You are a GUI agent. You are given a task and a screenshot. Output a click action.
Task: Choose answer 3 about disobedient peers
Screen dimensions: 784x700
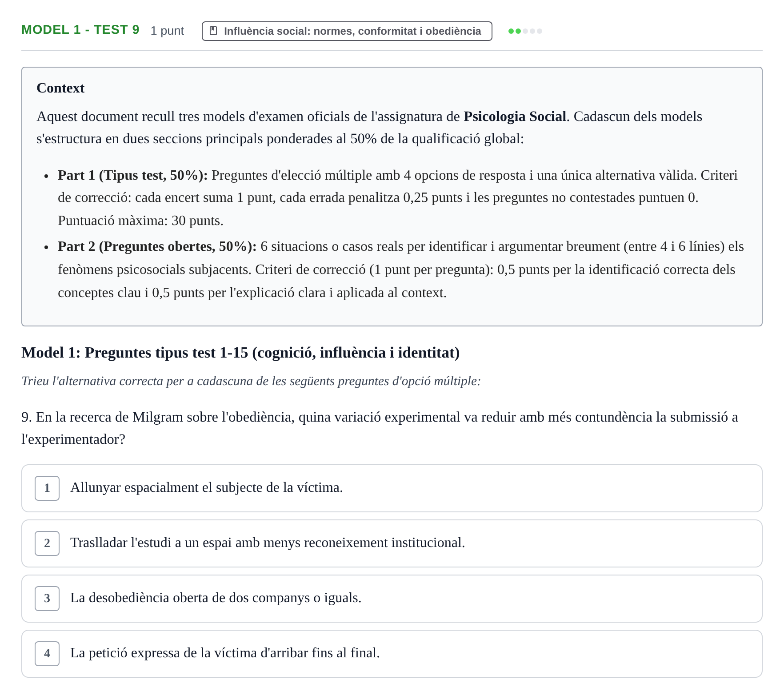(x=392, y=599)
